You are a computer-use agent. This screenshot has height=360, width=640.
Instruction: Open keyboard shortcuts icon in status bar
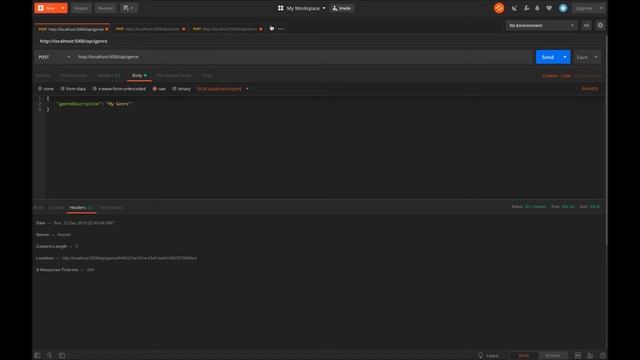[x=590, y=356]
